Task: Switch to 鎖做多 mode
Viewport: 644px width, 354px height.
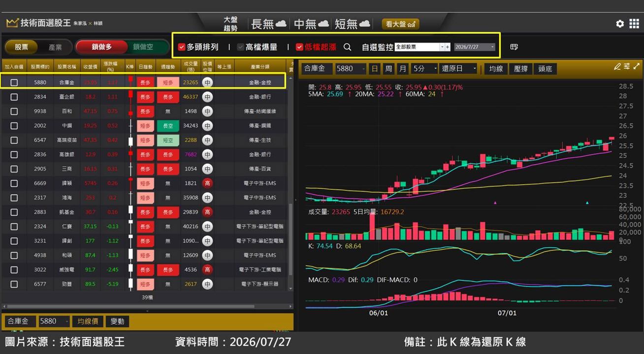Action: point(102,47)
